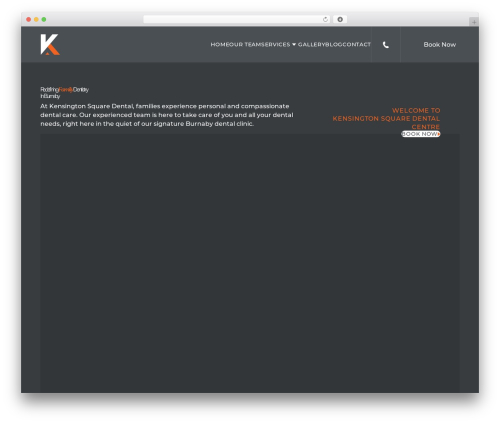Screen dimensions: 500x423
Task: Click the paragraph starting "At Kensington Square Dental"
Action: [x=167, y=115]
